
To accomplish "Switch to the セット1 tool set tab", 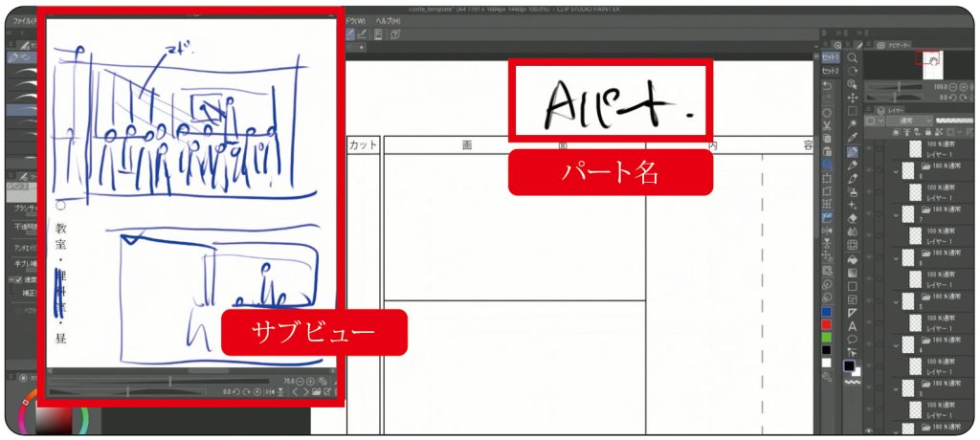I will tap(831, 57).
